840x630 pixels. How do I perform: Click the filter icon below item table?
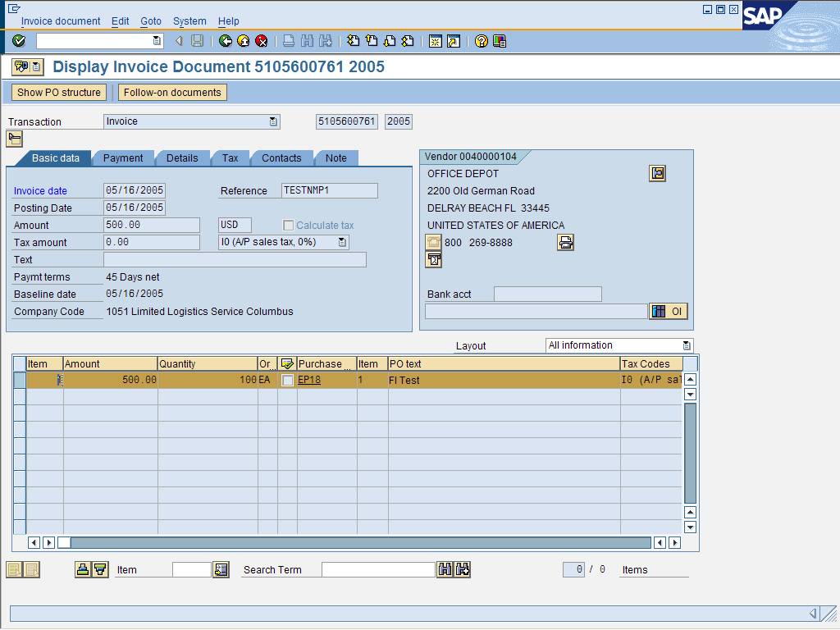pos(100,569)
